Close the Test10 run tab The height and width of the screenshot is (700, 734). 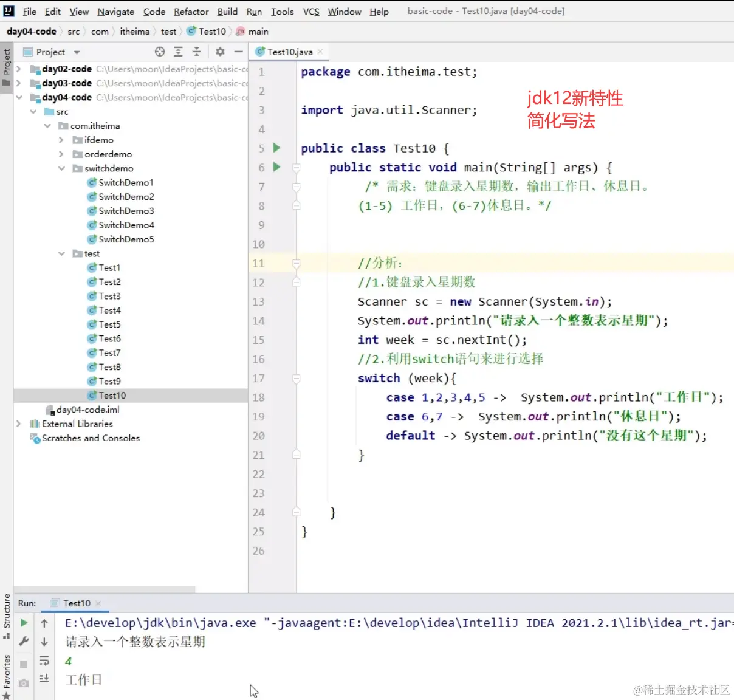[98, 603]
